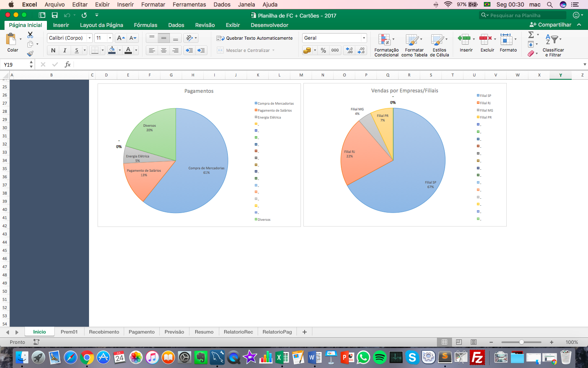Click Compartilhar button
This screenshot has height=368, width=588.
point(550,25)
